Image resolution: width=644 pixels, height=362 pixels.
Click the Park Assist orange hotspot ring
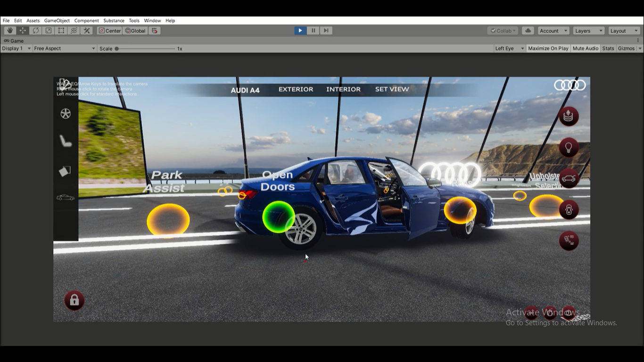[168, 220]
